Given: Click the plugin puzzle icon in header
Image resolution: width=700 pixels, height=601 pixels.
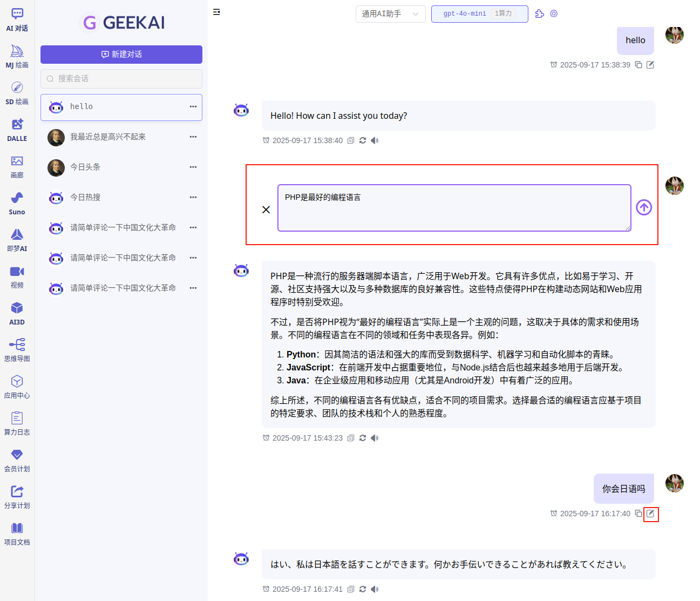Looking at the screenshot, I should point(539,13).
